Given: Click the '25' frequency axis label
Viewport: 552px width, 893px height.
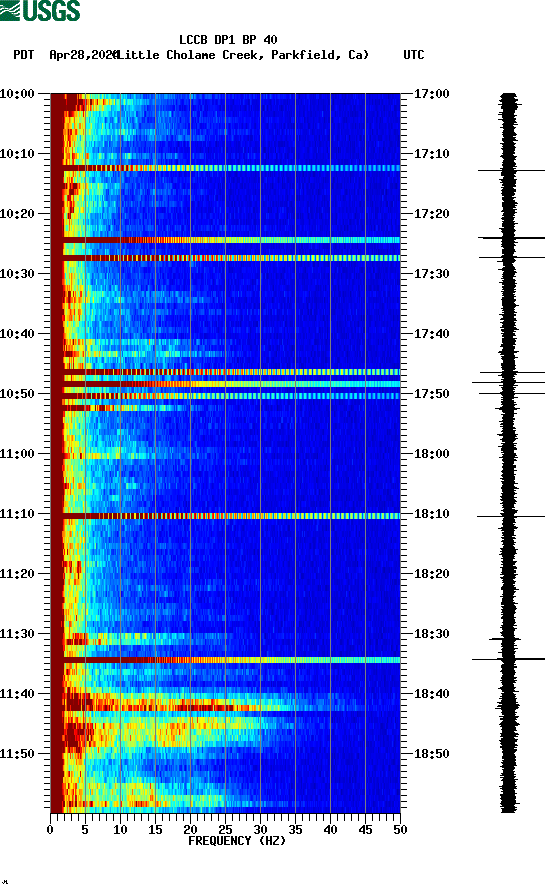Looking at the screenshot, I should point(225,830).
